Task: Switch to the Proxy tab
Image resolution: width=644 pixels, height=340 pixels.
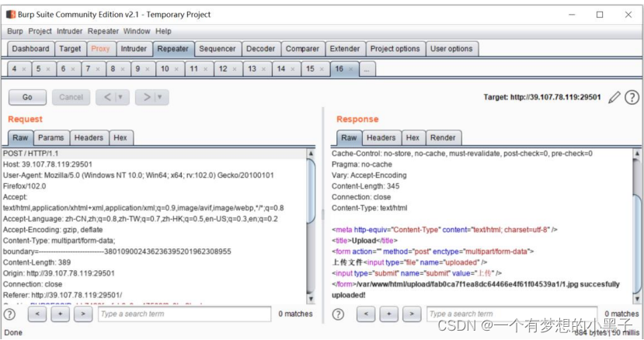Action: [100, 49]
